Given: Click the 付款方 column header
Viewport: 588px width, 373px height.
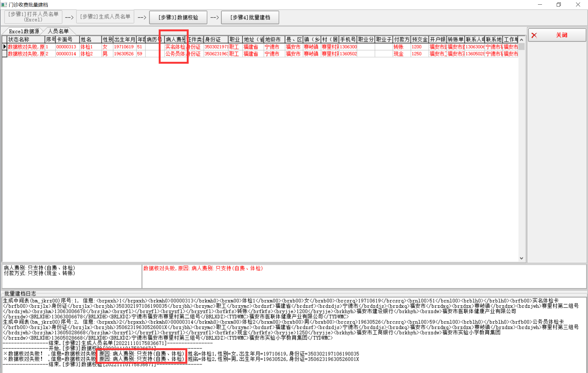Looking at the screenshot, I should click(402, 39).
